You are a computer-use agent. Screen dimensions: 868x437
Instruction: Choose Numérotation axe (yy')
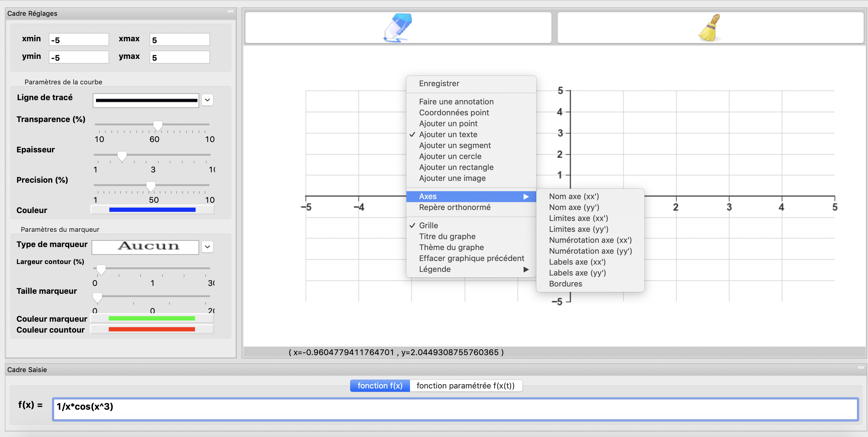pos(590,251)
